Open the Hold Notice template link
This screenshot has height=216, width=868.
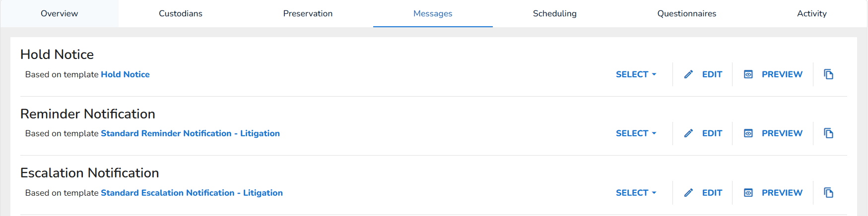tap(125, 74)
